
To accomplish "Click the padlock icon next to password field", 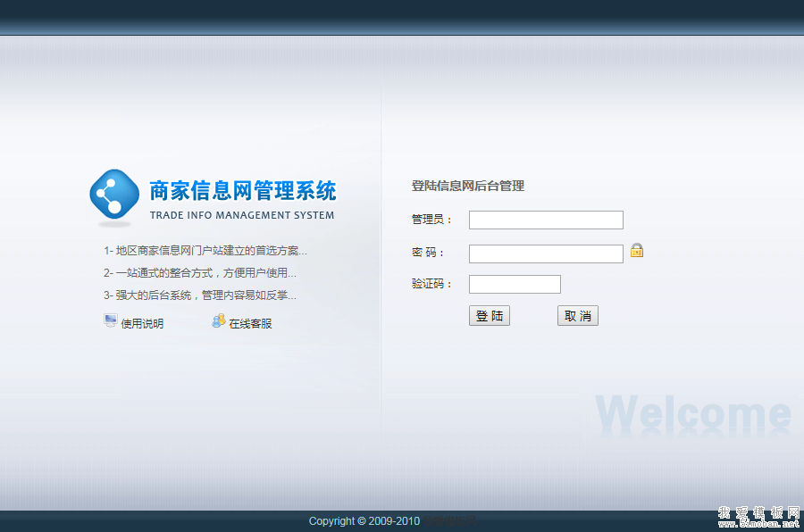I will (x=637, y=251).
